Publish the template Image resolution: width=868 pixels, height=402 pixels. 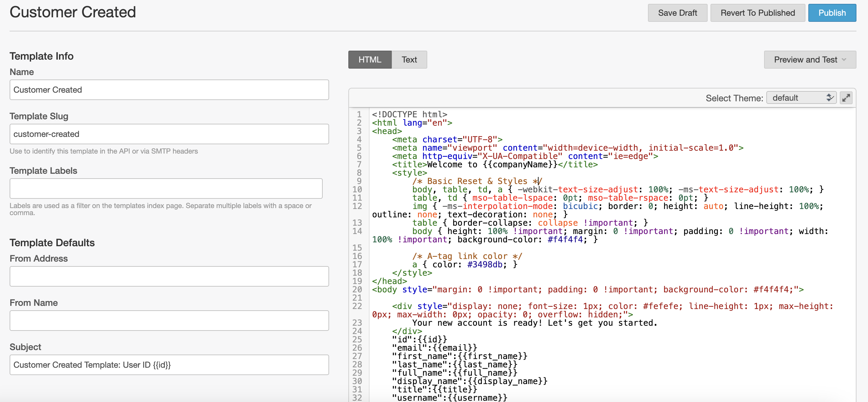832,13
